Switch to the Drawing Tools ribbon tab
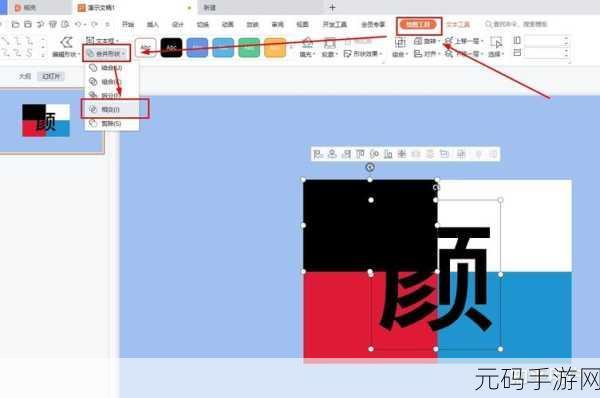 pyautogui.click(x=418, y=24)
